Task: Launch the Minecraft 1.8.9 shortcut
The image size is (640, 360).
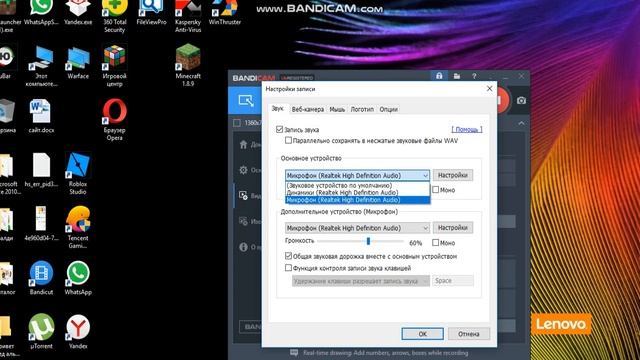Action: [x=188, y=65]
